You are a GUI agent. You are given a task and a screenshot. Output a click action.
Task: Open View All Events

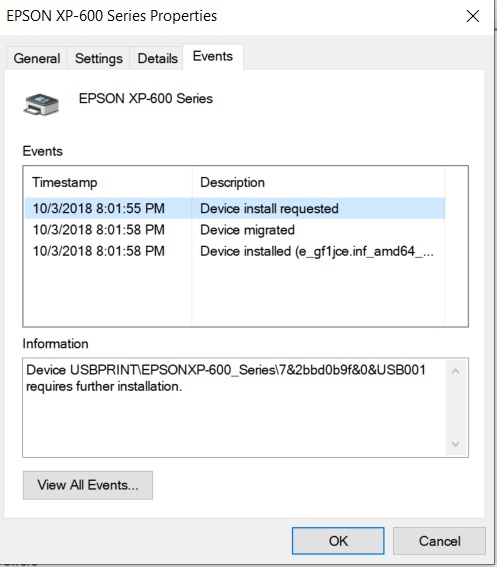pos(88,485)
